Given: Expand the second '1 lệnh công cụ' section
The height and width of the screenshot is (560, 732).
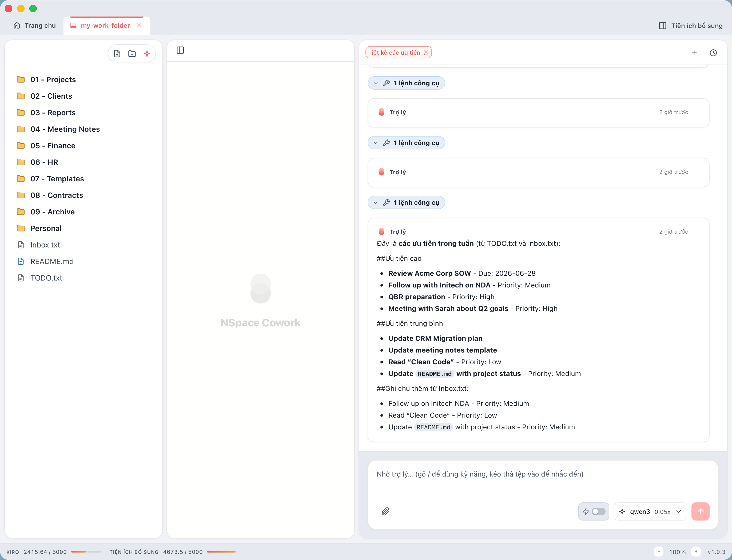Looking at the screenshot, I should [406, 143].
